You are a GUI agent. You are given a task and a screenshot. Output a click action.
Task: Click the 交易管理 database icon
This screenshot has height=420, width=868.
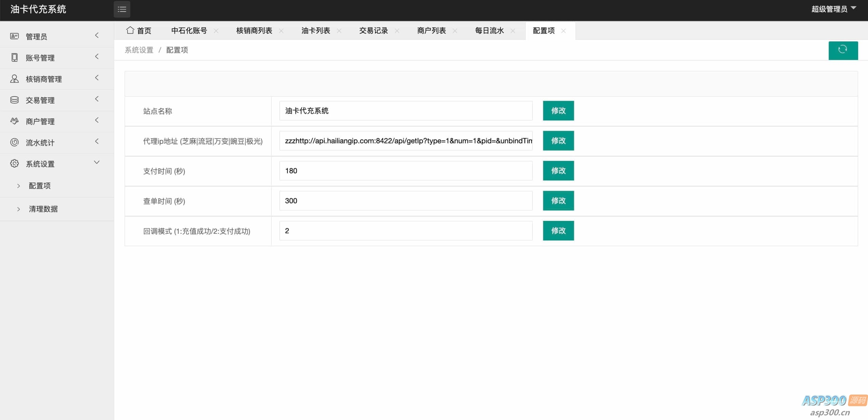click(14, 100)
